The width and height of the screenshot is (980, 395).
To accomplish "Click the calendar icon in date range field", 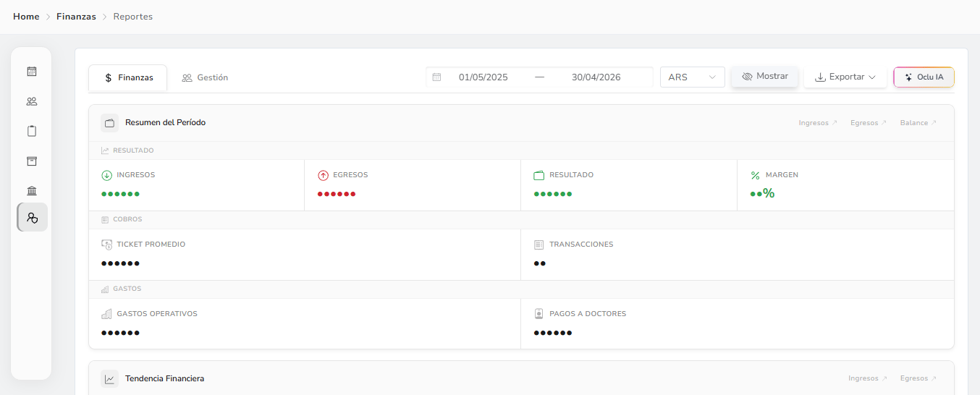I will pos(436,77).
